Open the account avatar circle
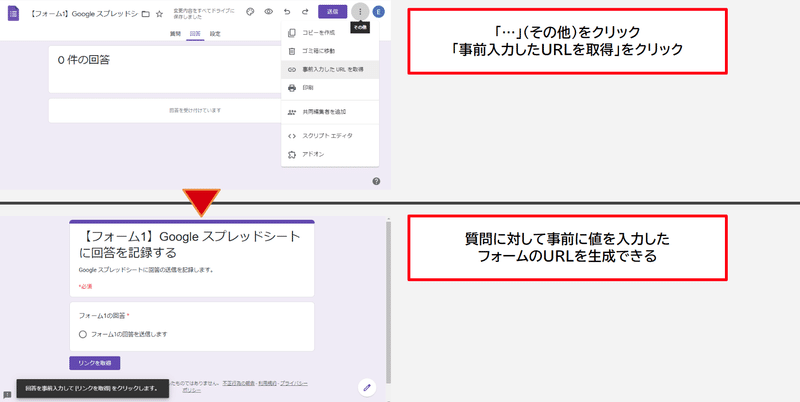 [x=379, y=12]
